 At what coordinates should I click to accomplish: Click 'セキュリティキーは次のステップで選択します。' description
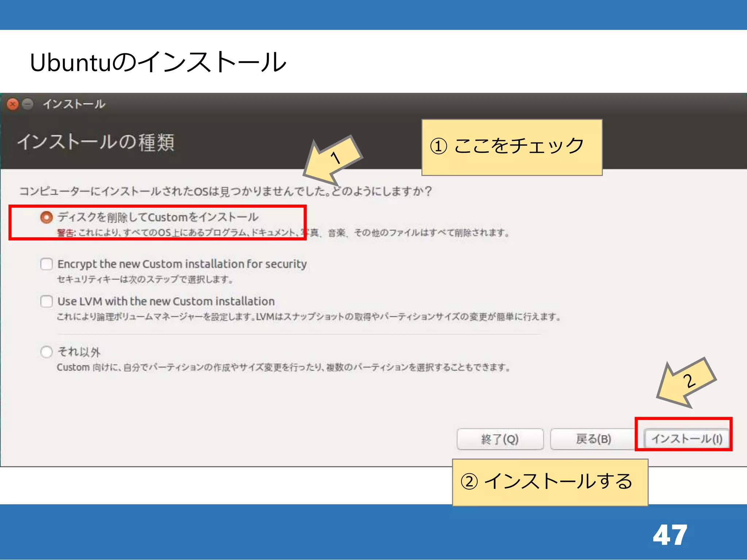[x=145, y=279]
